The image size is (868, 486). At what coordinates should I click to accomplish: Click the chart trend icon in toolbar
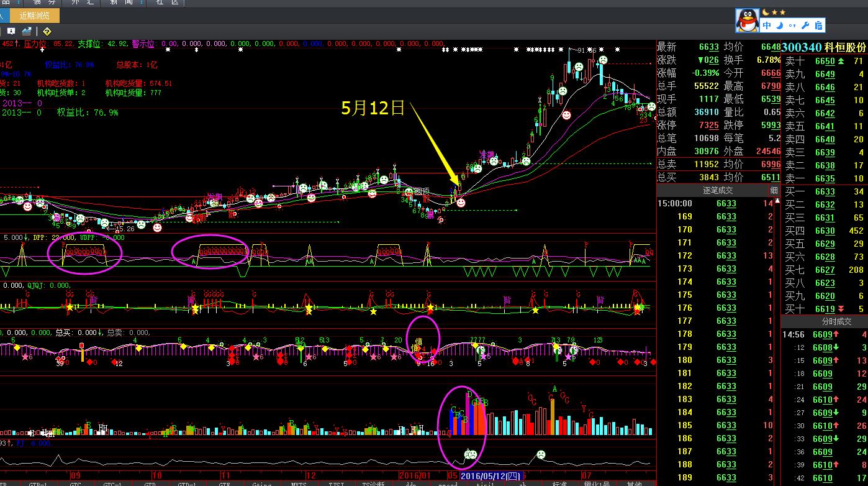[x=27, y=31]
